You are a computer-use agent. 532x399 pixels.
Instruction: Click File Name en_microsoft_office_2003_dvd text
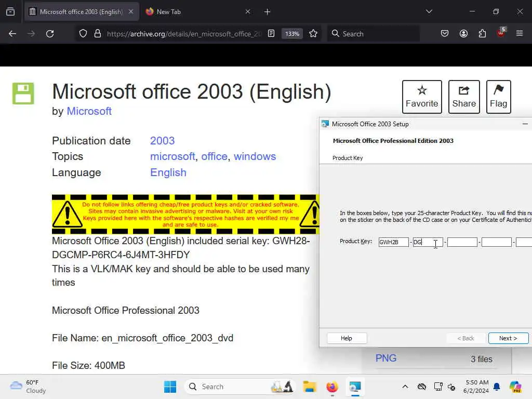142,338
